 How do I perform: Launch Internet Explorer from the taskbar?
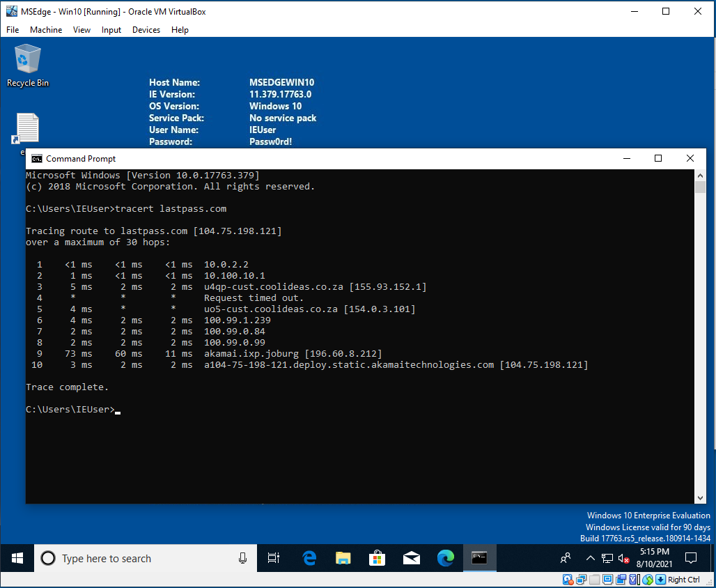click(x=309, y=558)
